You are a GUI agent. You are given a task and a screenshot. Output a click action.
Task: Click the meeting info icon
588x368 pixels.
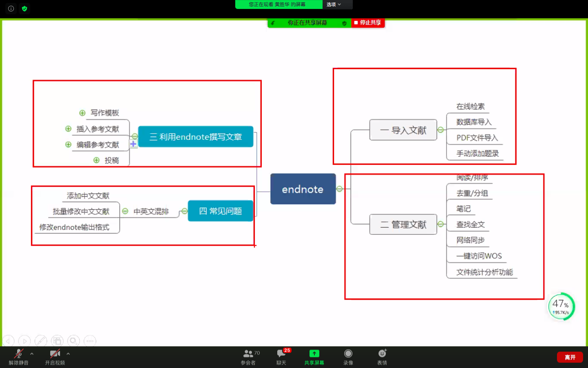tap(11, 9)
